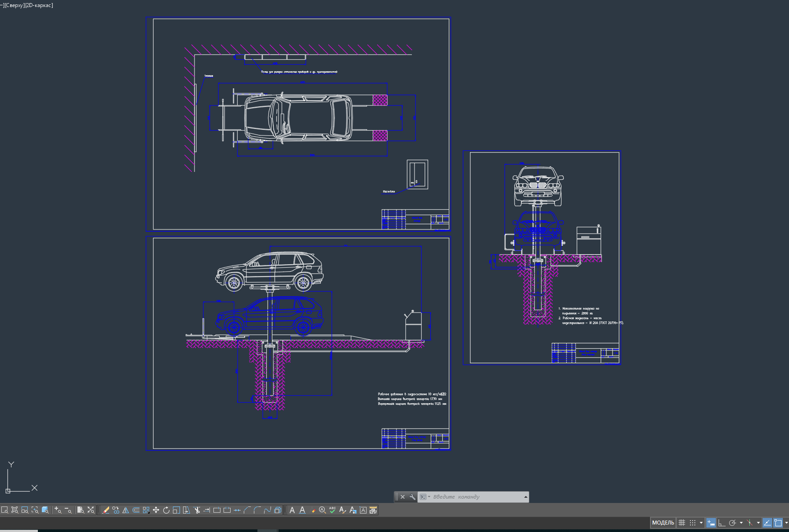Click the view label Сверху

14,5
